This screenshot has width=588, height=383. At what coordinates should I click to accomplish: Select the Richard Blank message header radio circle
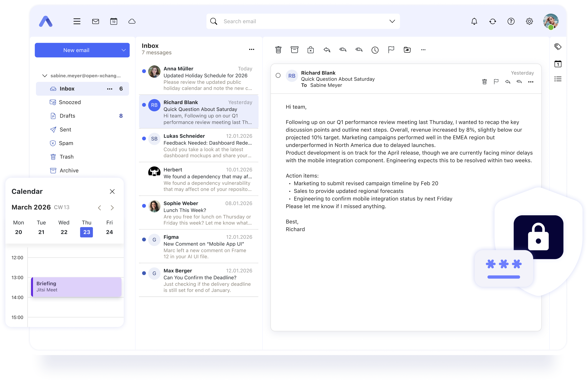278,76
